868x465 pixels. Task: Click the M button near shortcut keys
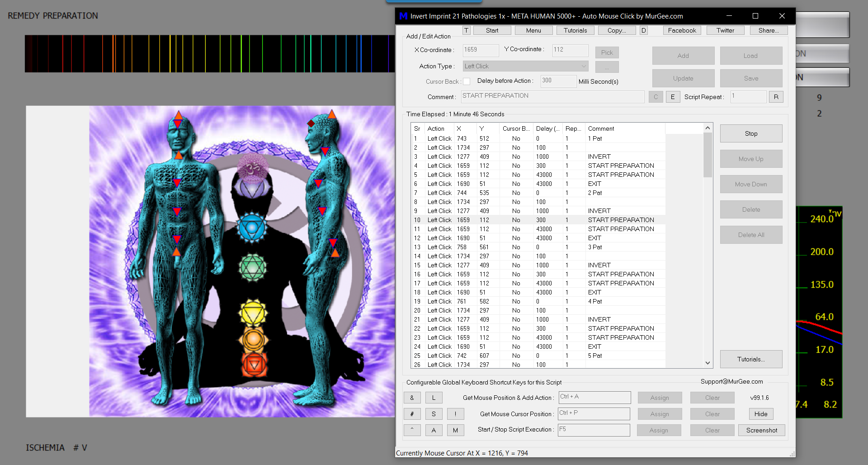(455, 430)
